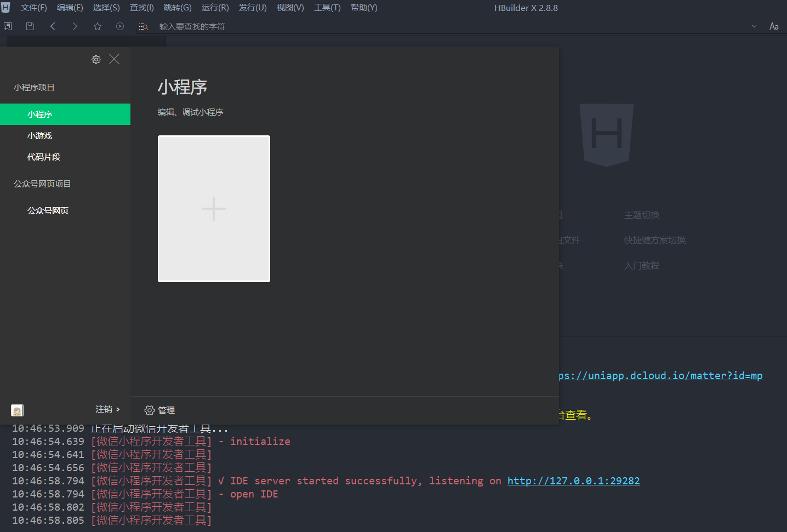Click the 公众号网页项目 section heading

42,184
